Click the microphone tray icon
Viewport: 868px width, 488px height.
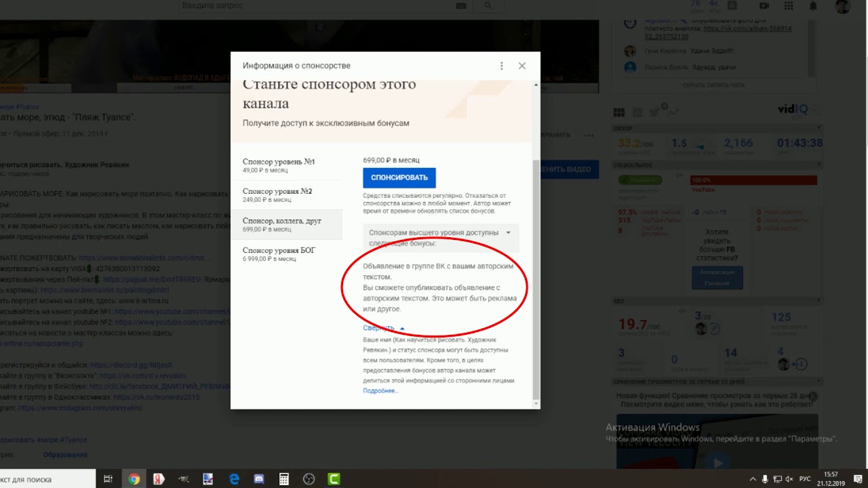coord(765,479)
